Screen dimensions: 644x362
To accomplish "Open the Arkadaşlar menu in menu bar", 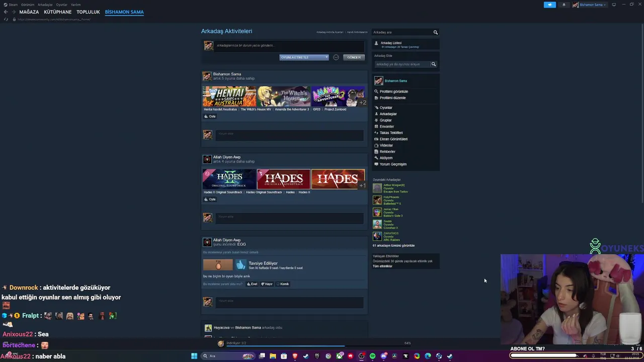I will (45, 5).
